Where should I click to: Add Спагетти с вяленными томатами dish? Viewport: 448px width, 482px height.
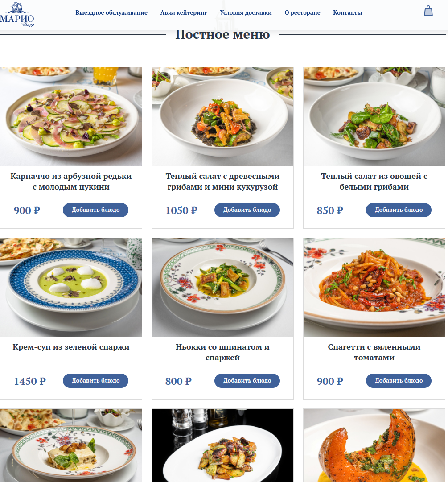pos(399,380)
